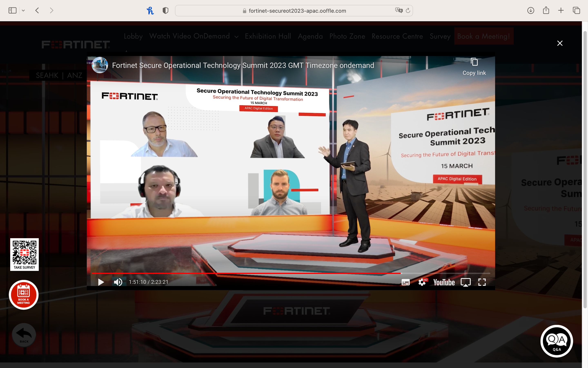Reload the page
Viewport: 588px width, 368px height.
point(408,10)
